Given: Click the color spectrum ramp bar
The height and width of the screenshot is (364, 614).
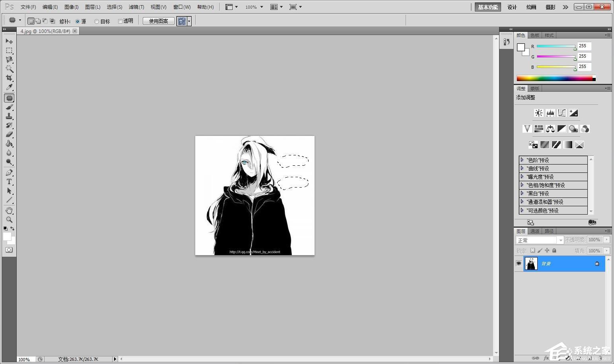Looking at the screenshot, I should pos(554,78).
